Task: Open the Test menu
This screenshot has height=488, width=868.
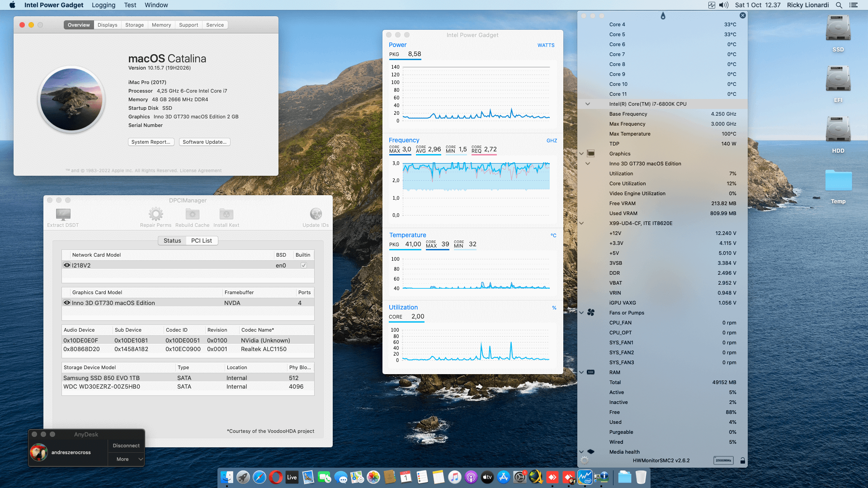Action: (x=130, y=5)
